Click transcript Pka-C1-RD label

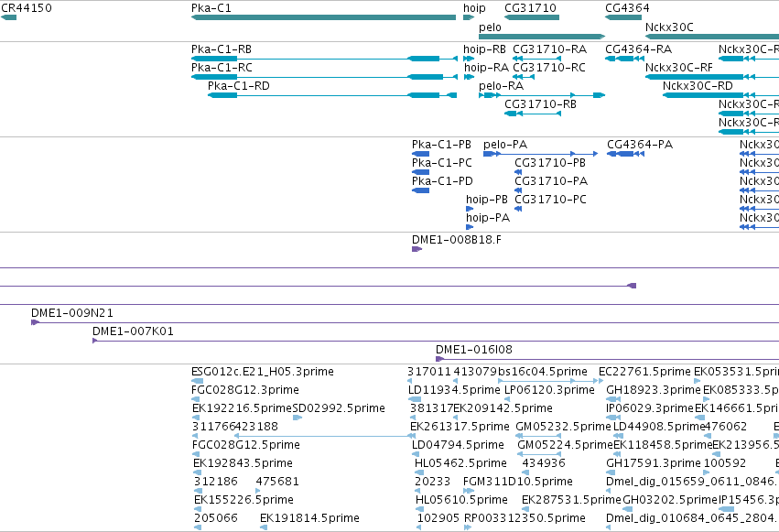click(239, 86)
